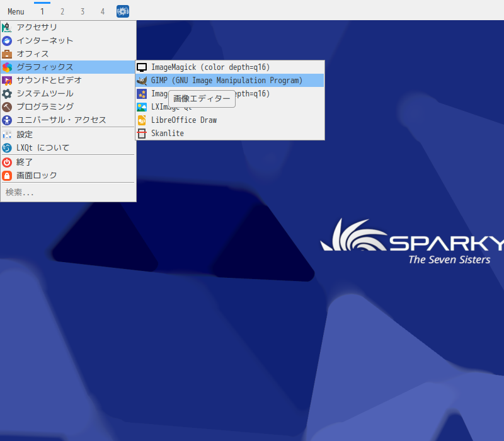Image resolution: width=504 pixels, height=441 pixels.
Task: Open the システムツール category
Action: [68, 93]
